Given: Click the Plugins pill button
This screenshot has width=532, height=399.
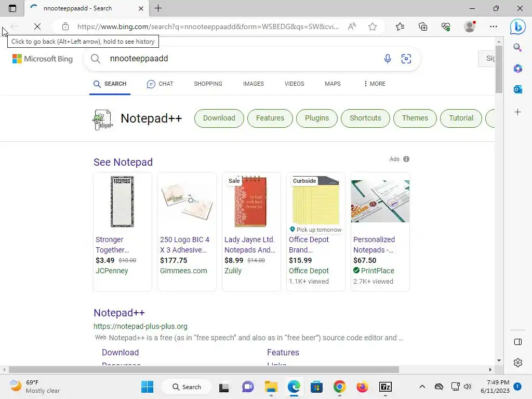Looking at the screenshot, I should pos(317,118).
